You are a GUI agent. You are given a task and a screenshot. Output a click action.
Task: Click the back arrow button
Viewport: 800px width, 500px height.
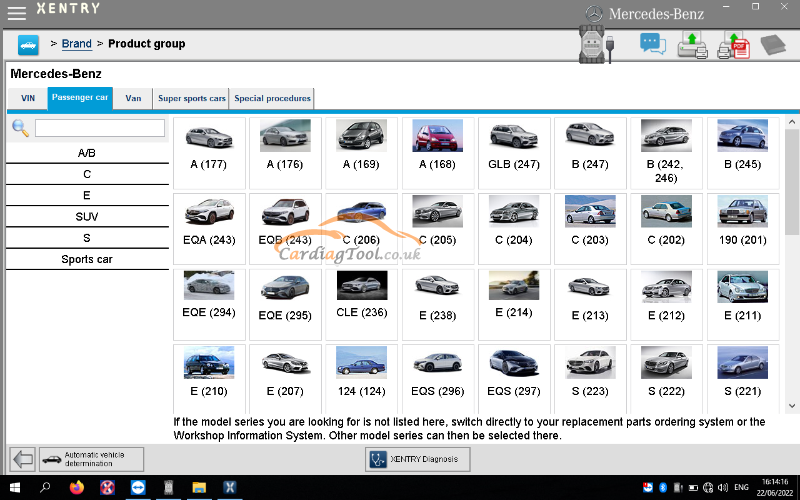(22, 459)
